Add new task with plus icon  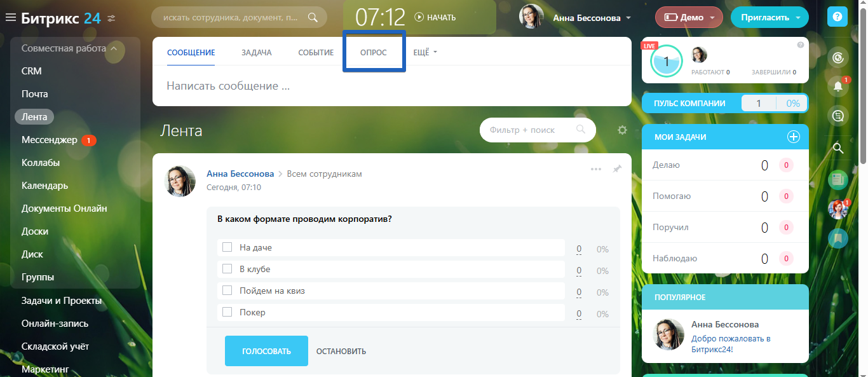click(x=794, y=137)
